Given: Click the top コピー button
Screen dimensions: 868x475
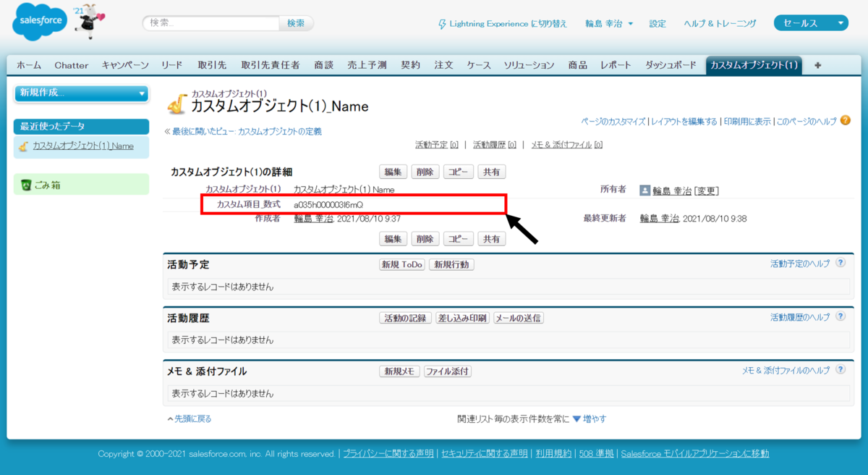Looking at the screenshot, I should pyautogui.click(x=459, y=172).
